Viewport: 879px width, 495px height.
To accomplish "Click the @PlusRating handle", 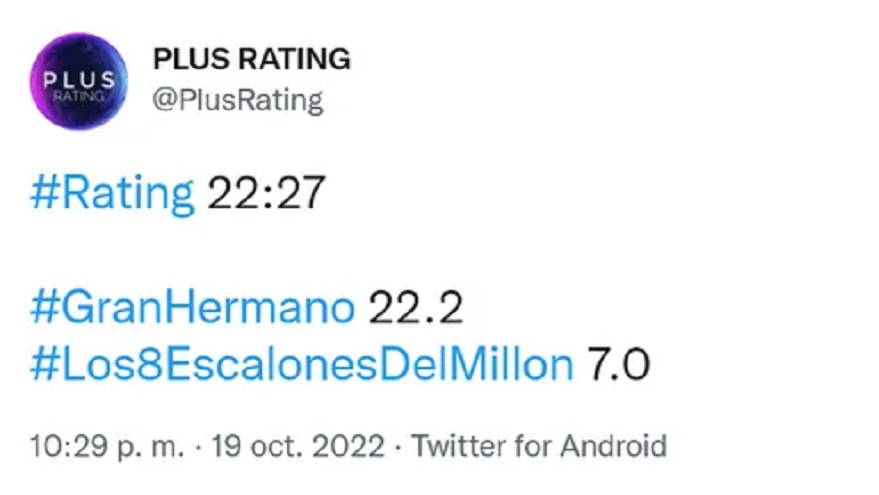I will pos(237,99).
